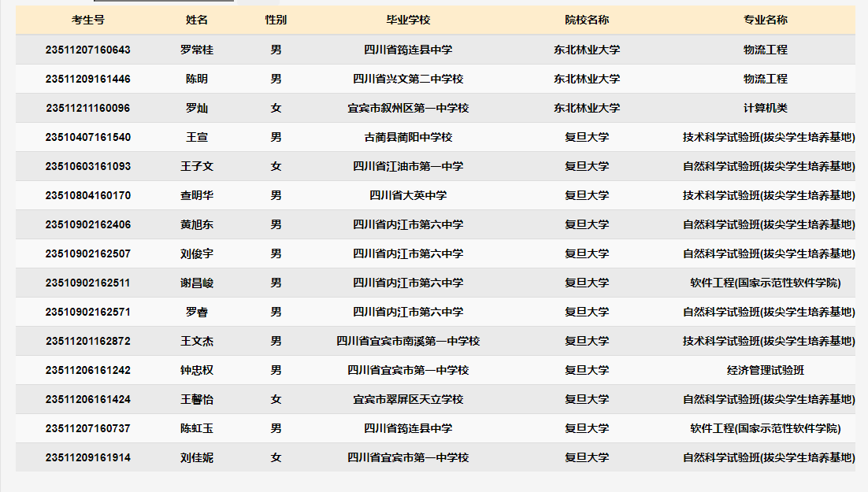This screenshot has width=868, height=492.
Task: Click the student name 钟忠权
Action: 196,370
